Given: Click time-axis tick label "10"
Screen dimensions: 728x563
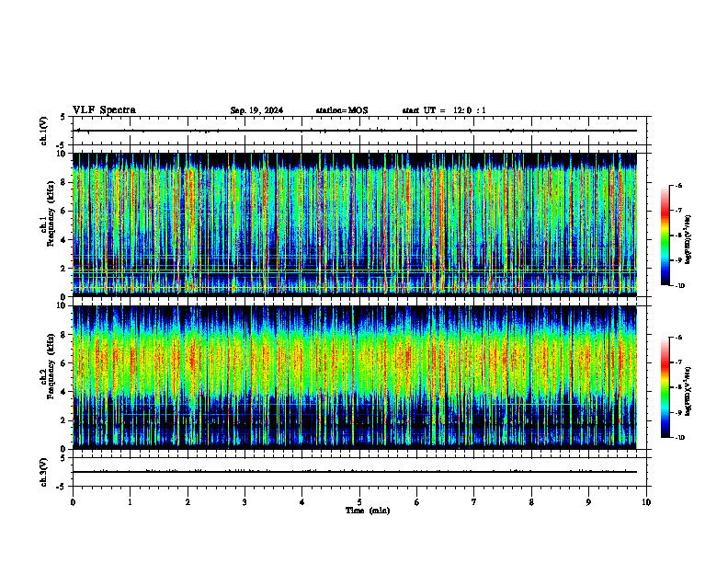Looking at the screenshot, I should [646, 502].
